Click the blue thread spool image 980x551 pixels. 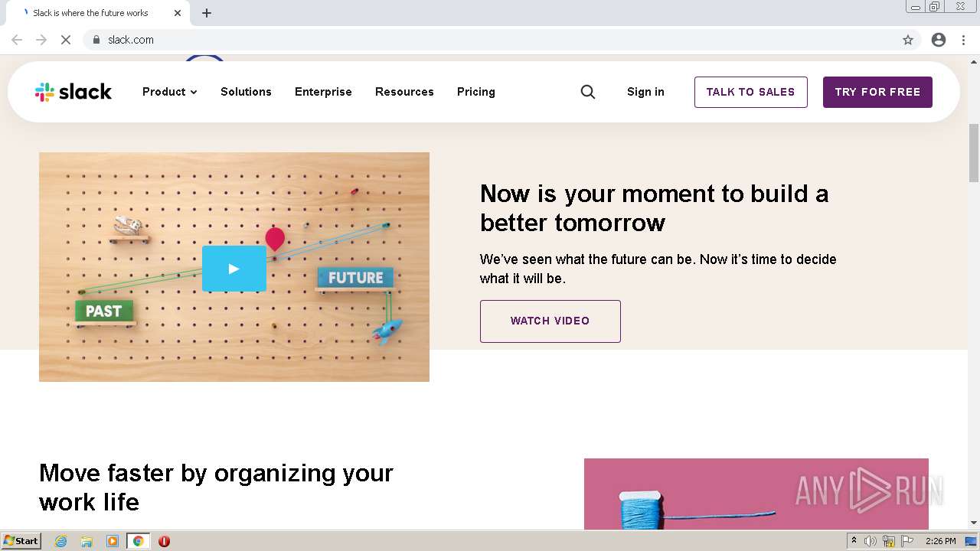[x=756, y=494]
